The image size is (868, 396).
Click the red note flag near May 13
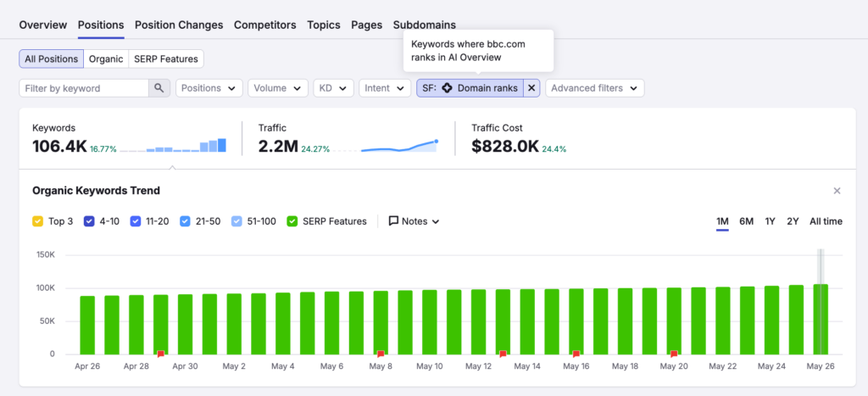[503, 354]
